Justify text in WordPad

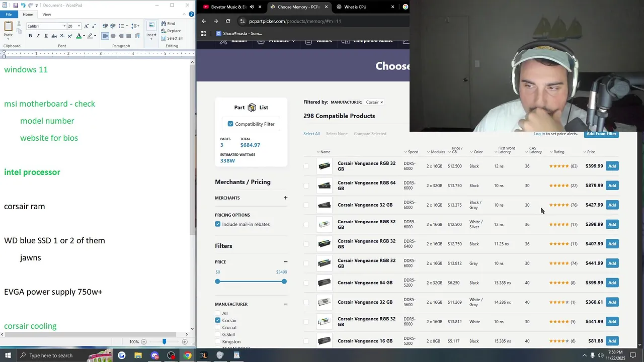(x=129, y=36)
